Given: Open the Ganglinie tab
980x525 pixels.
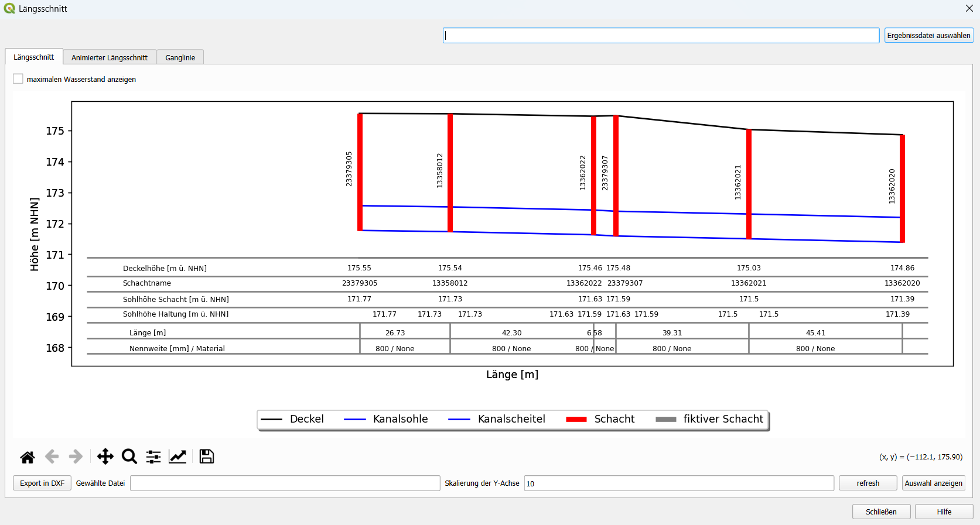Looking at the screenshot, I should [x=180, y=57].
